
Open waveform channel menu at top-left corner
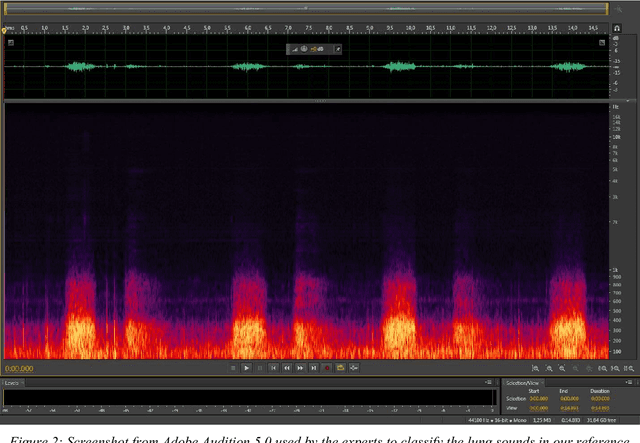10,43
